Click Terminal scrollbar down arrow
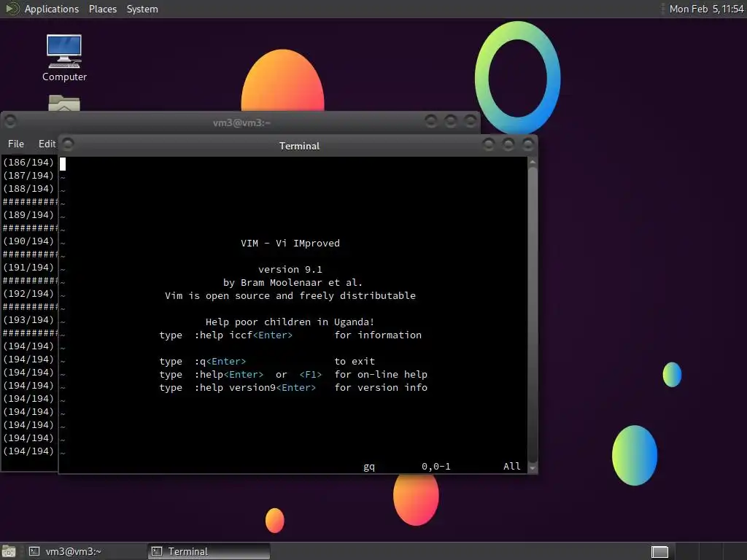The height and width of the screenshot is (560, 747). pos(533,468)
